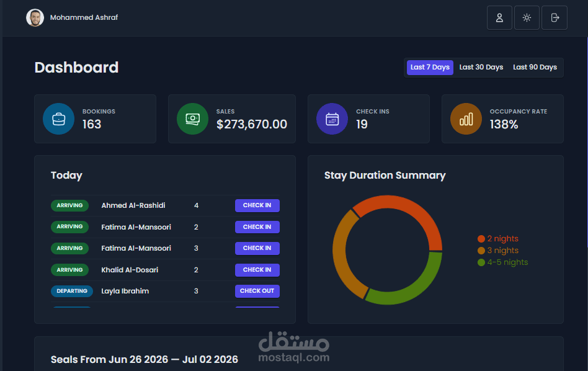Viewport: 588px width, 371px height.
Task: Switch to Last 90 Days filter
Action: pyautogui.click(x=535, y=68)
